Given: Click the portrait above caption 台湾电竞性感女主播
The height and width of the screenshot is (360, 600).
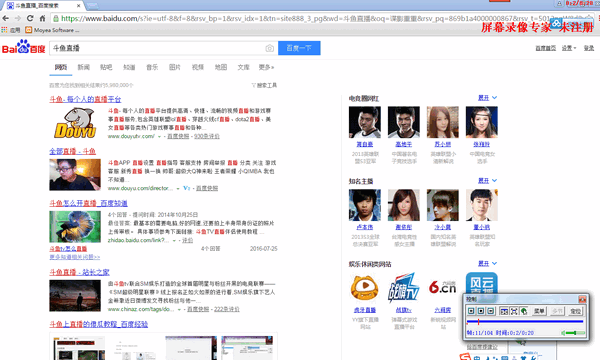Looking at the screenshot, I should (404, 205).
